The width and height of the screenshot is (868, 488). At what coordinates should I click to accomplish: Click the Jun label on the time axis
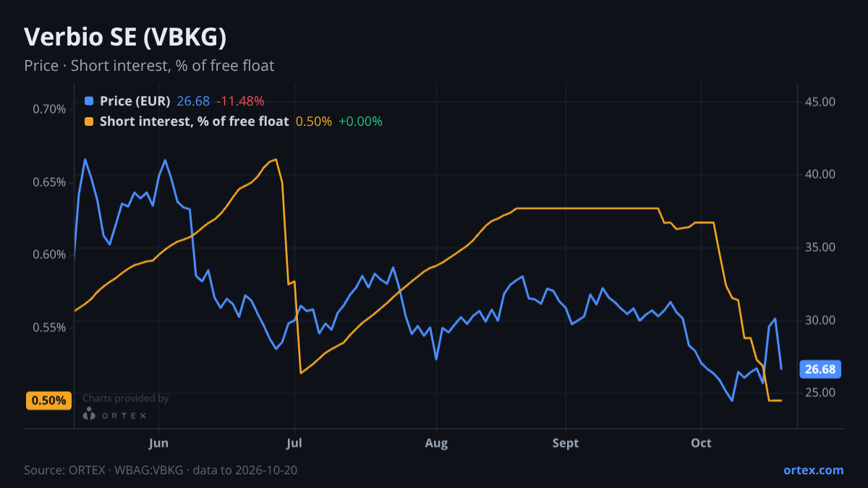(158, 443)
